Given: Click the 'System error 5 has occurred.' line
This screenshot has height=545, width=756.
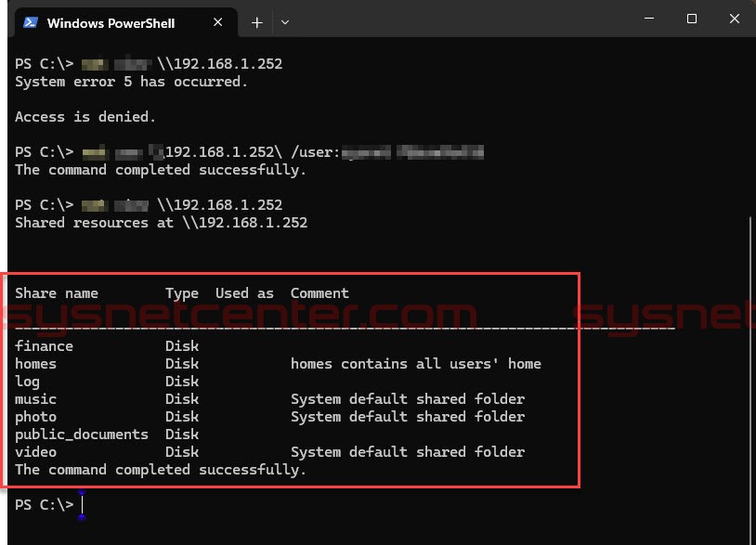Looking at the screenshot, I should tap(131, 82).
